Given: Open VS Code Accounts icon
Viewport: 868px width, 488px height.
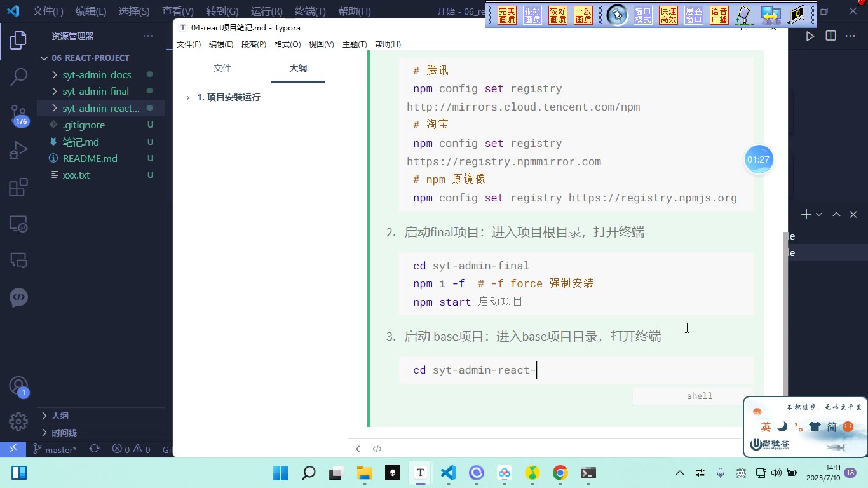Looking at the screenshot, I should [x=18, y=386].
